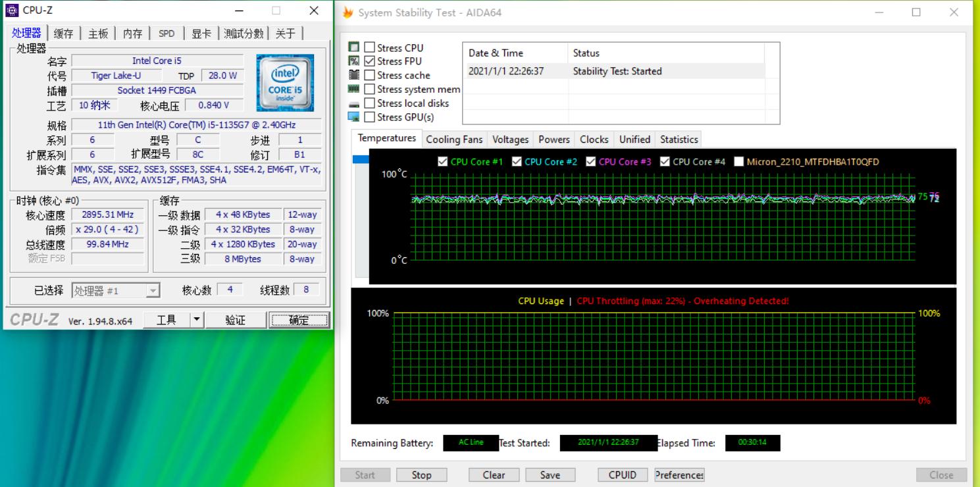Screen dimensions: 980x487
Task: Enable the Stress local disks checkbox
Action: tap(369, 103)
